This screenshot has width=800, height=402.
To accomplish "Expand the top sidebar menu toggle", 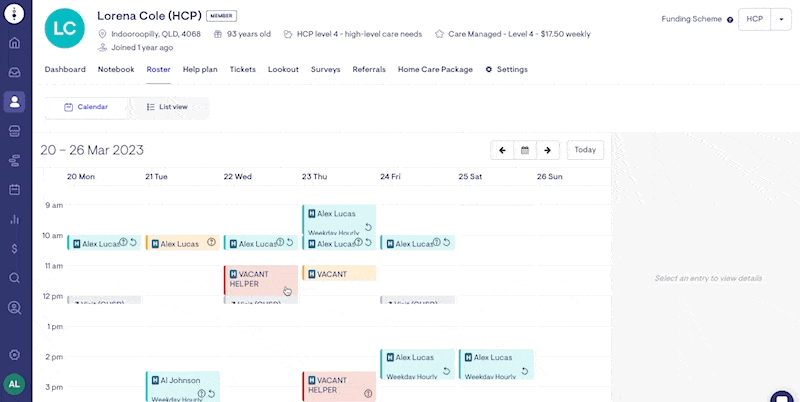I will 14,14.
